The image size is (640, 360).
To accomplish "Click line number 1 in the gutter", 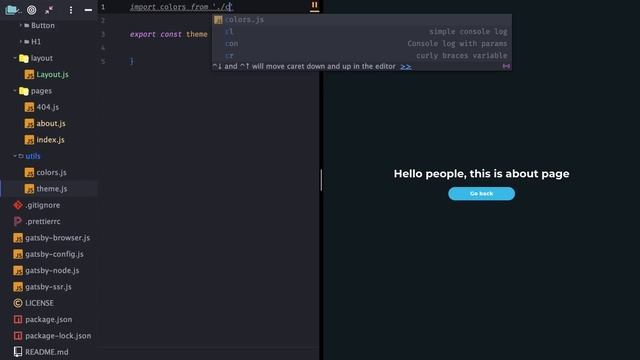I will 103,7.
